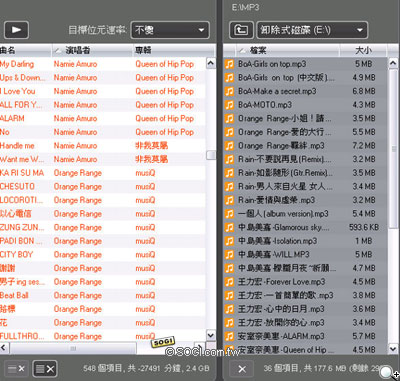The height and width of the screenshot is (381, 400).
Task: Click the up arrow of the file list scrollbar
Action: pyautogui.click(x=393, y=63)
